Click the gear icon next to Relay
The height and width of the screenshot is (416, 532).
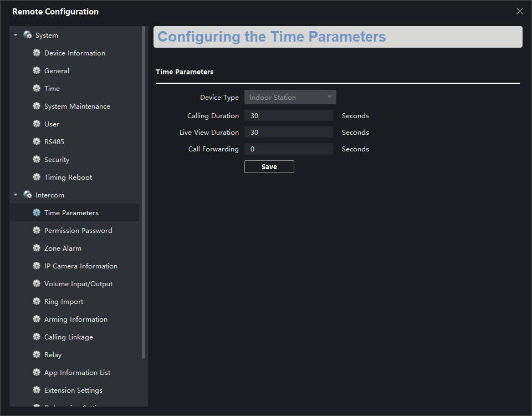37,355
